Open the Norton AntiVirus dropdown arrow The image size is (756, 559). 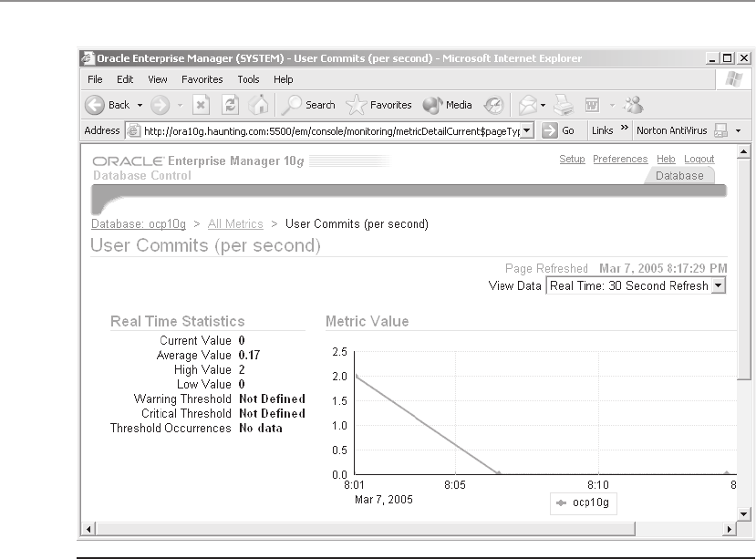738,131
